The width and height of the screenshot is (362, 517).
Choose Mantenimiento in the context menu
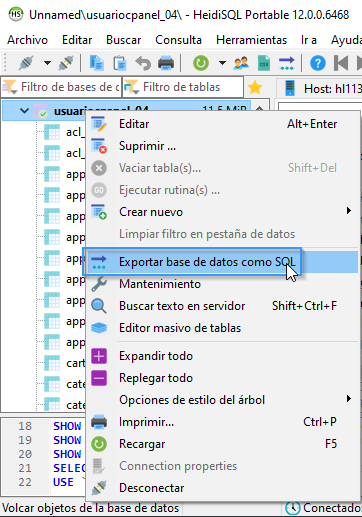222,284
